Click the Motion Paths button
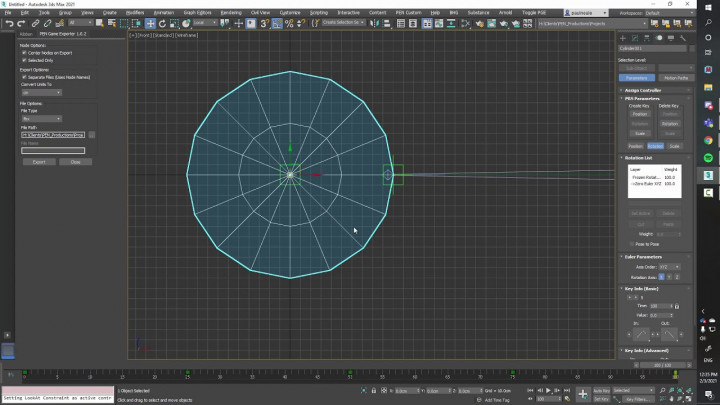The width and height of the screenshot is (720, 405). point(676,78)
